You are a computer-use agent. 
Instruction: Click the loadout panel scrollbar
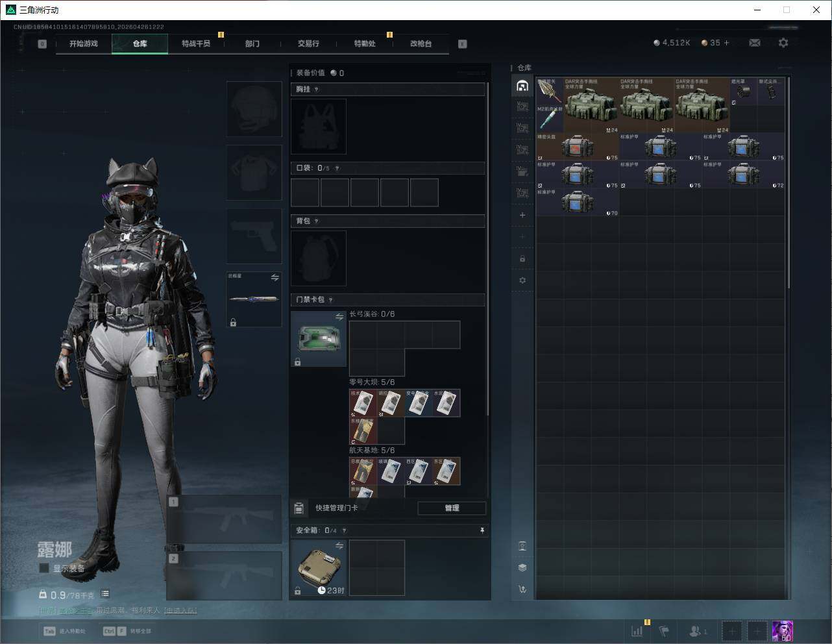pyautogui.click(x=487, y=249)
